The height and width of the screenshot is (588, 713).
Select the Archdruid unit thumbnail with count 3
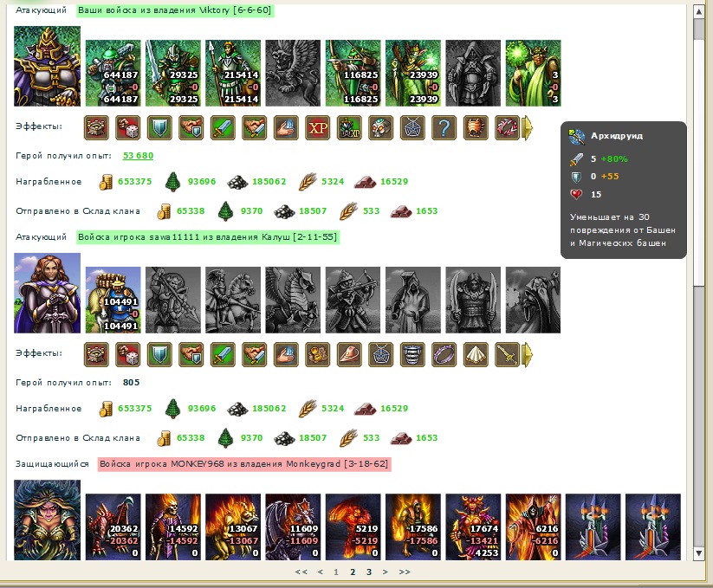pos(533,73)
